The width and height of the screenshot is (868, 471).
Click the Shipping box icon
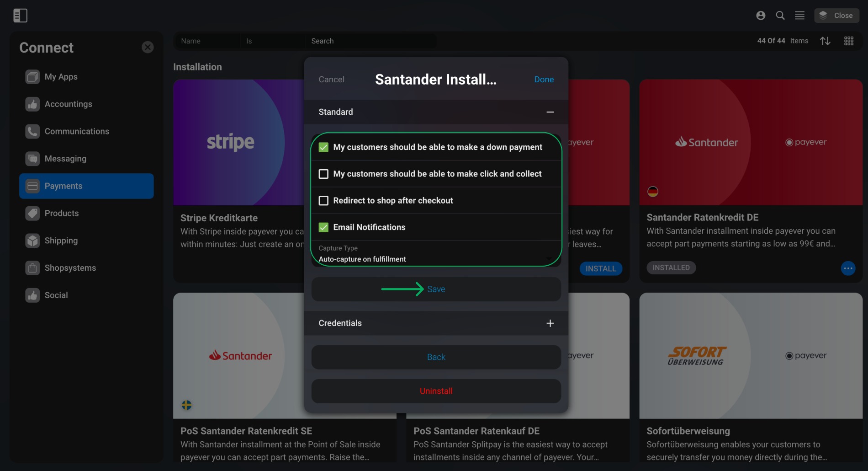[32, 241]
